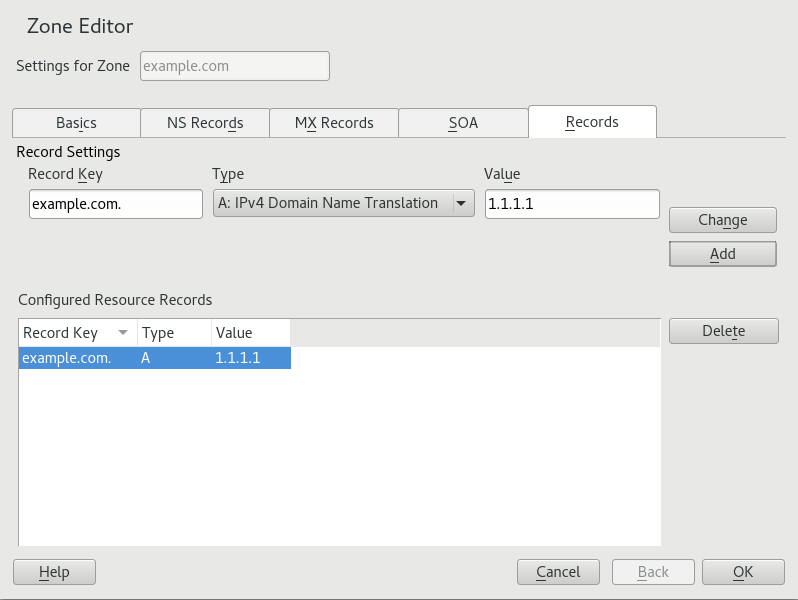
Task: Click the Back button
Action: point(652,572)
